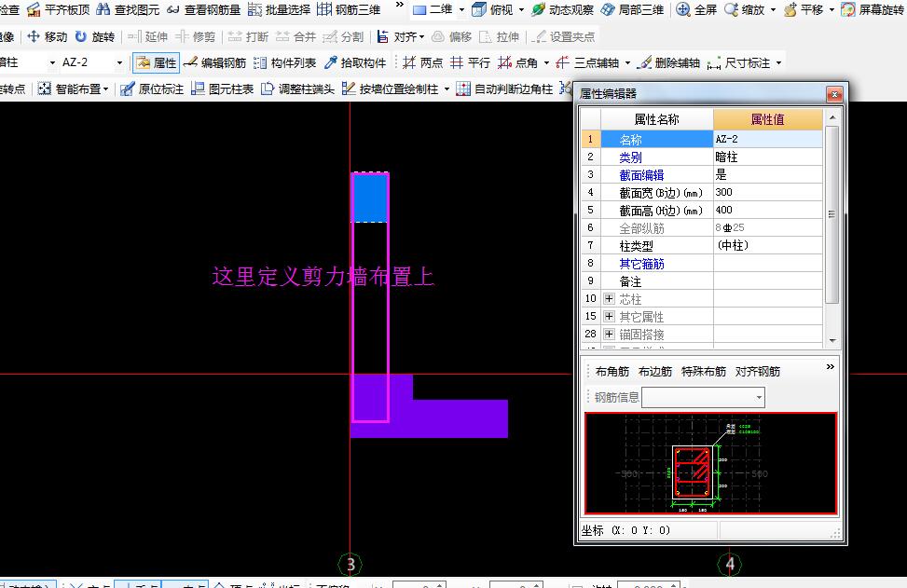
Task: Expand 芯柱 property group
Action: pyautogui.click(x=609, y=298)
